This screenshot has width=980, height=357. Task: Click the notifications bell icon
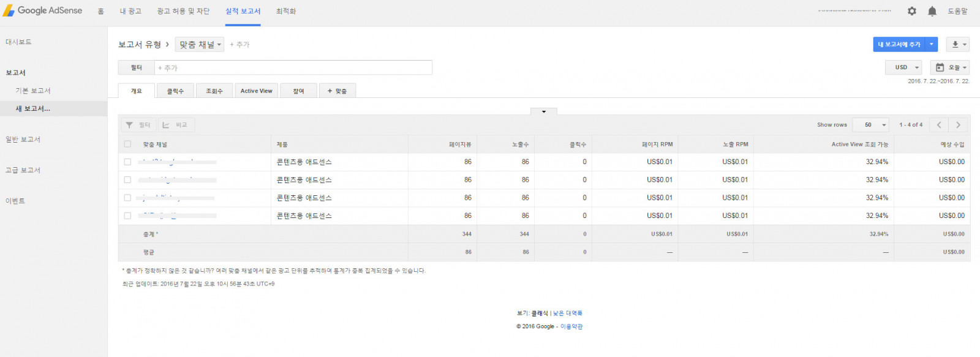932,11
